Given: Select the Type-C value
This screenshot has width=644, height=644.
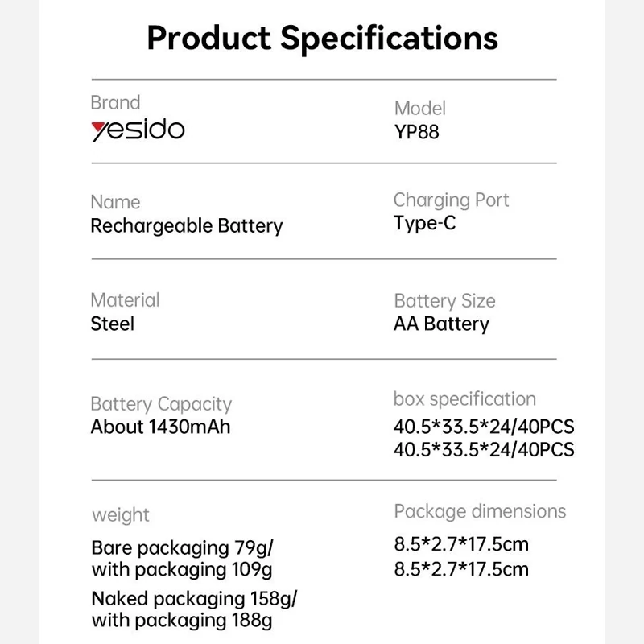Looking at the screenshot, I should coord(425,223).
